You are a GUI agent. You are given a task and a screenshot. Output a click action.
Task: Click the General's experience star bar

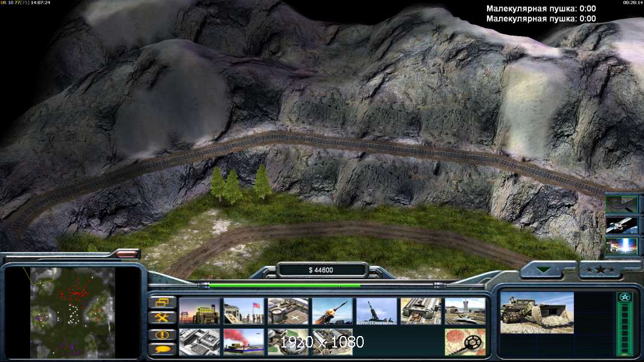click(625, 323)
